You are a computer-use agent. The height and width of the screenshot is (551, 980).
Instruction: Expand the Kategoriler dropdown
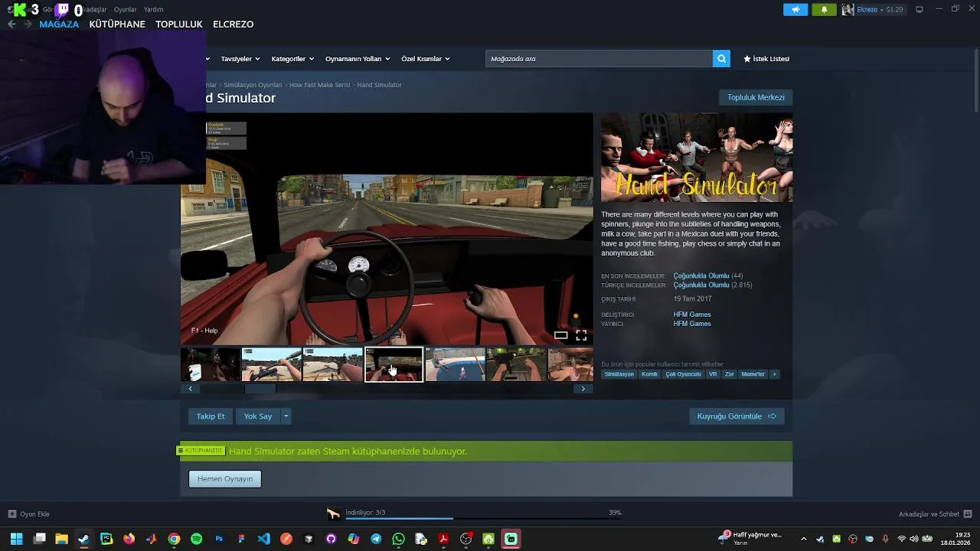[292, 59]
